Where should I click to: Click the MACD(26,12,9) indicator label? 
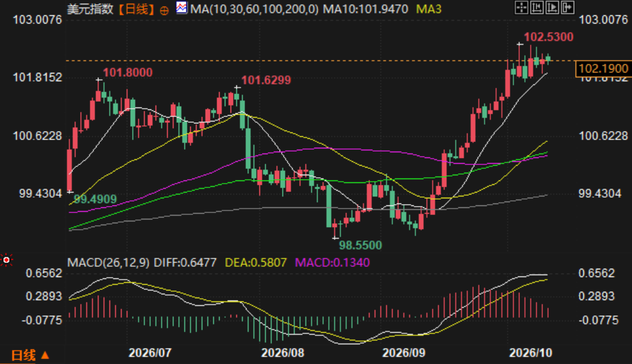(x=108, y=262)
